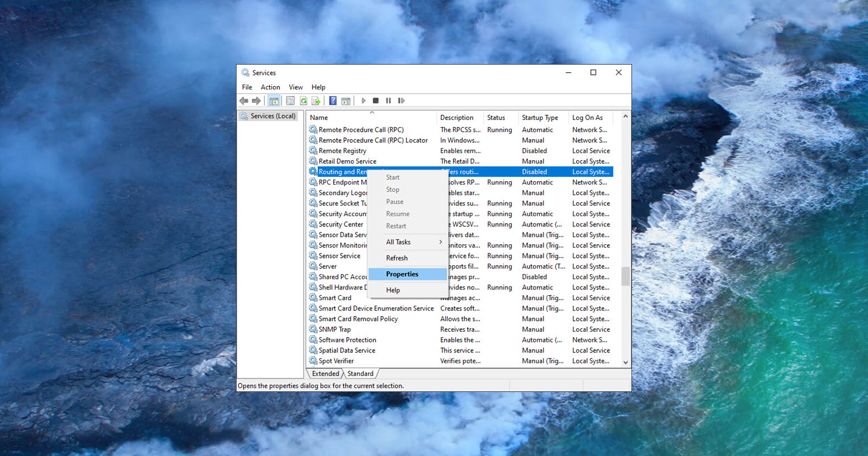The image size is (868, 456).
Task: Select Services (Local) in the tree pane
Action: pos(273,116)
